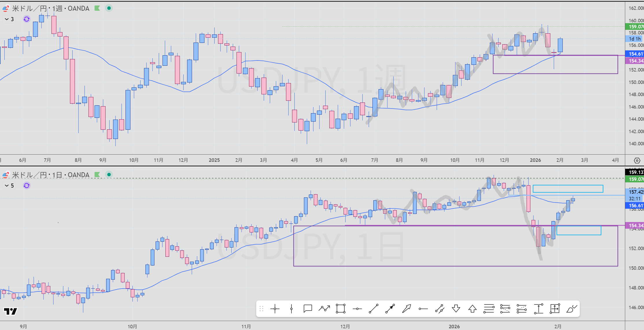Select the rectangle drawing tool
Image resolution: width=644 pixels, height=330 pixels.
pos(341,309)
